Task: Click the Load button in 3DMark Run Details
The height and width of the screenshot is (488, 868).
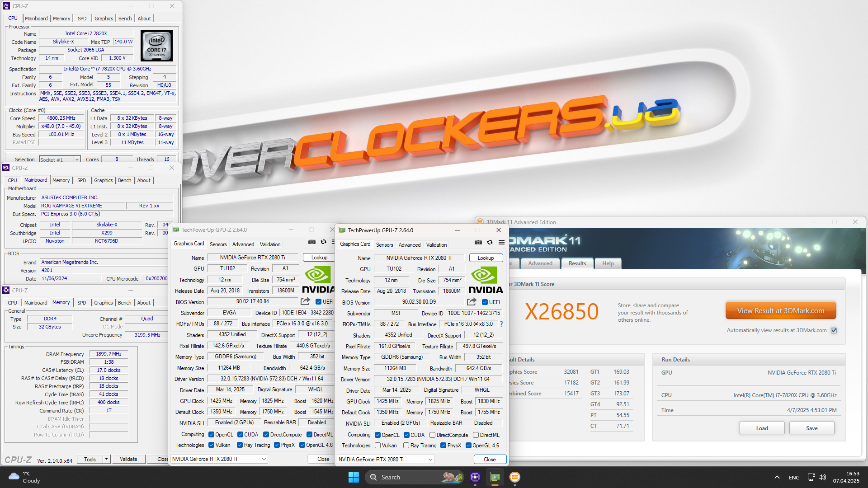Action: click(762, 428)
